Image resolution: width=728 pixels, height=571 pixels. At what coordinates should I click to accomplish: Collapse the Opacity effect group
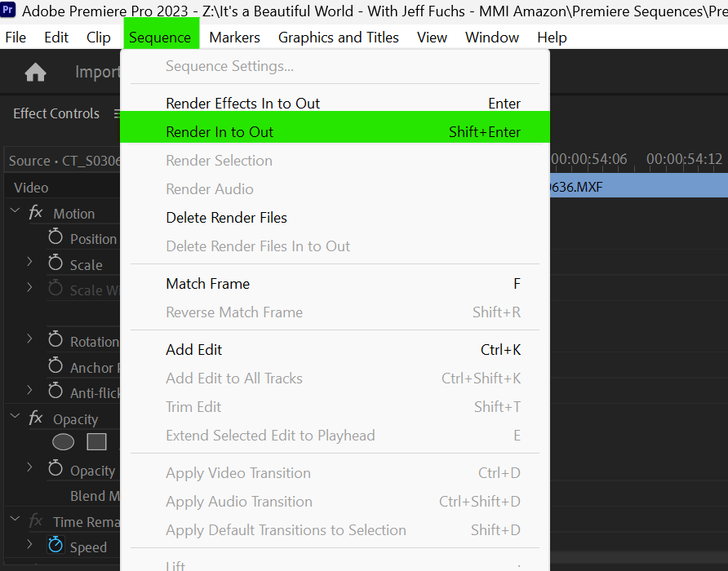point(15,416)
